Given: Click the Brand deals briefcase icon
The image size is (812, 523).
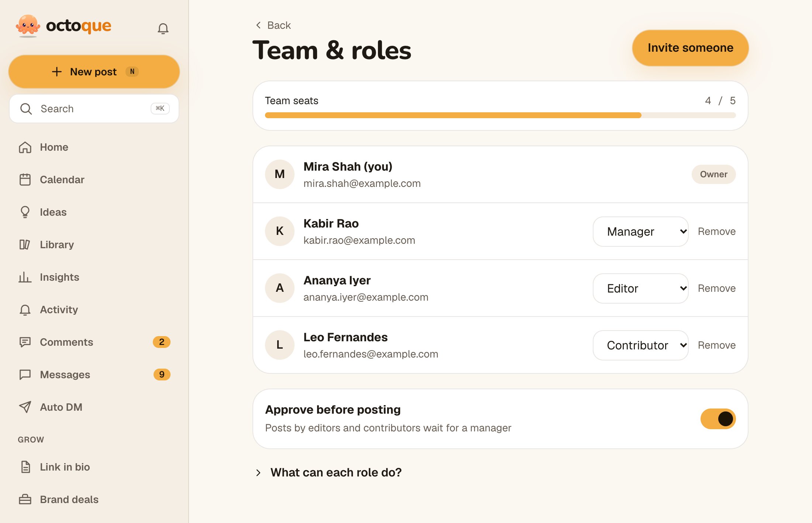Looking at the screenshot, I should coord(25,499).
